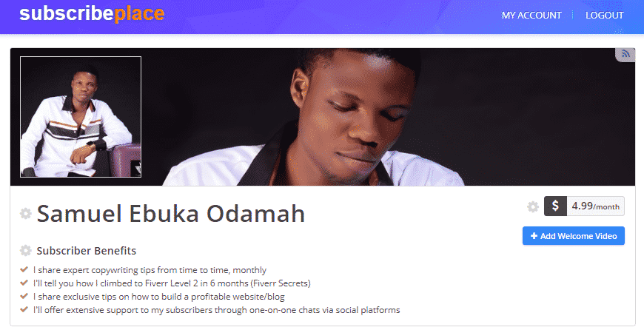Go to the subscribeplace home logo
This screenshot has width=644, height=330.
click(92, 14)
